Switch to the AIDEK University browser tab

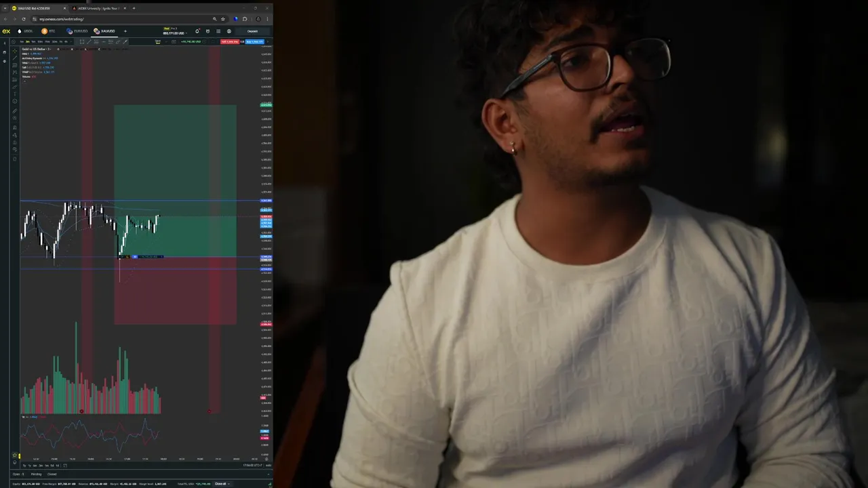98,8
